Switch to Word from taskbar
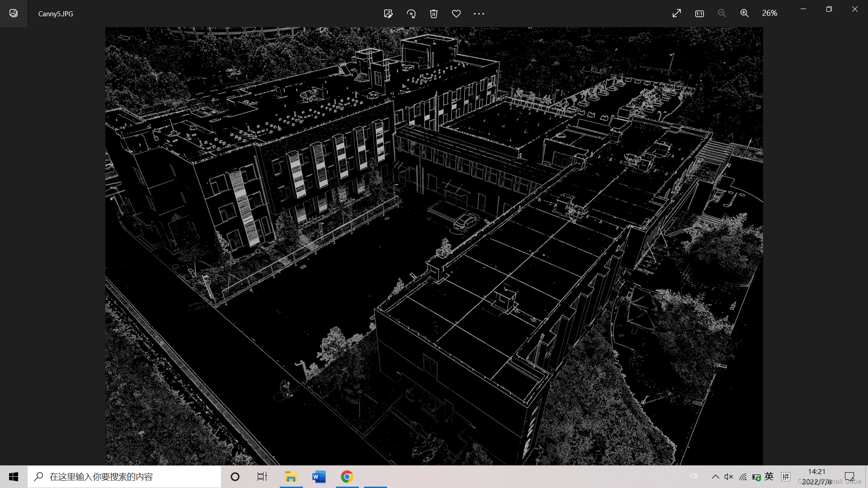This screenshot has height=488, width=868. 319,477
